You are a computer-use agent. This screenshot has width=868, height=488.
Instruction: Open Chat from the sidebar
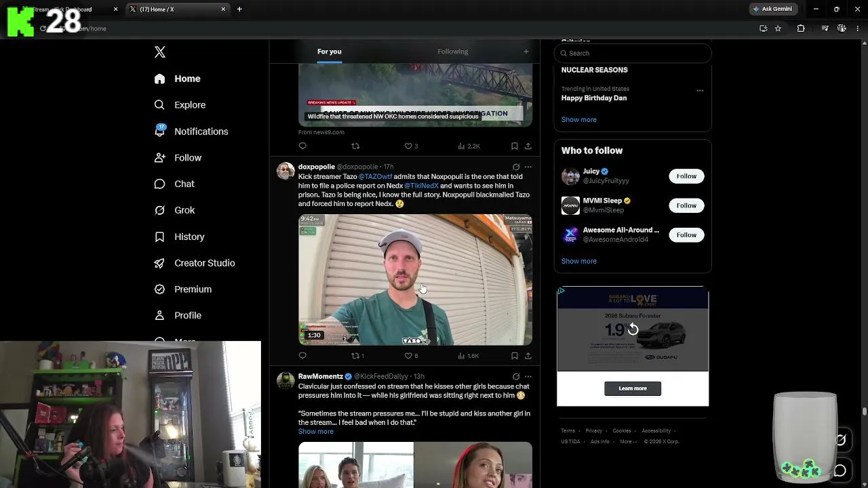click(174, 184)
